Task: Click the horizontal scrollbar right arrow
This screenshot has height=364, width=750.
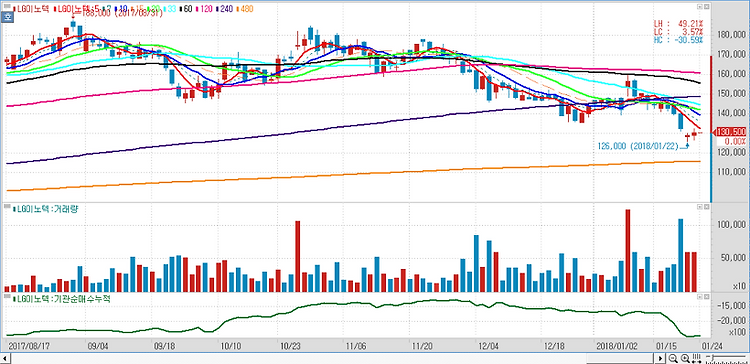Action: tap(661, 358)
